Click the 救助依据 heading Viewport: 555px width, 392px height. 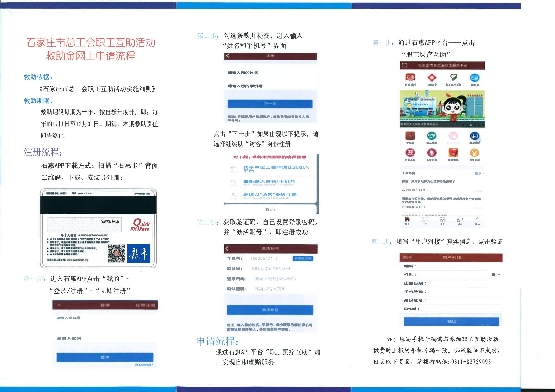click(x=38, y=77)
